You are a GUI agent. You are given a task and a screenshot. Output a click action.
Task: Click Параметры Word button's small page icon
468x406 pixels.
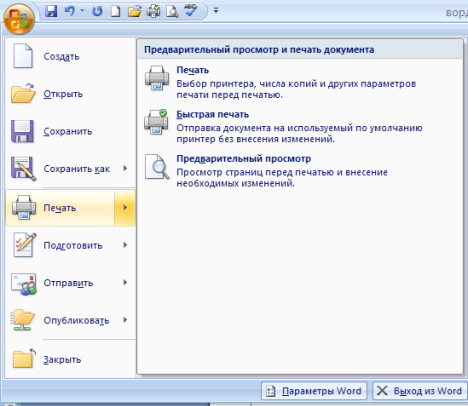(x=271, y=391)
